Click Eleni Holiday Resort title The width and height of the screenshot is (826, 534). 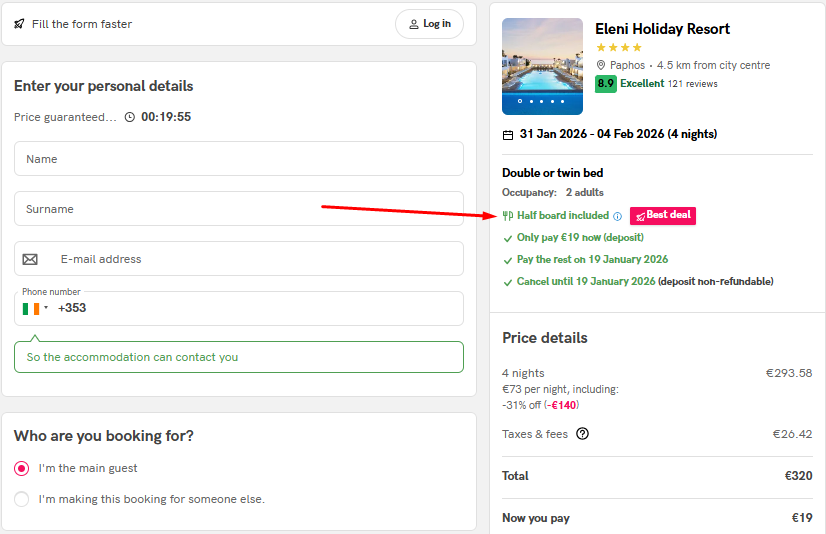(x=662, y=29)
